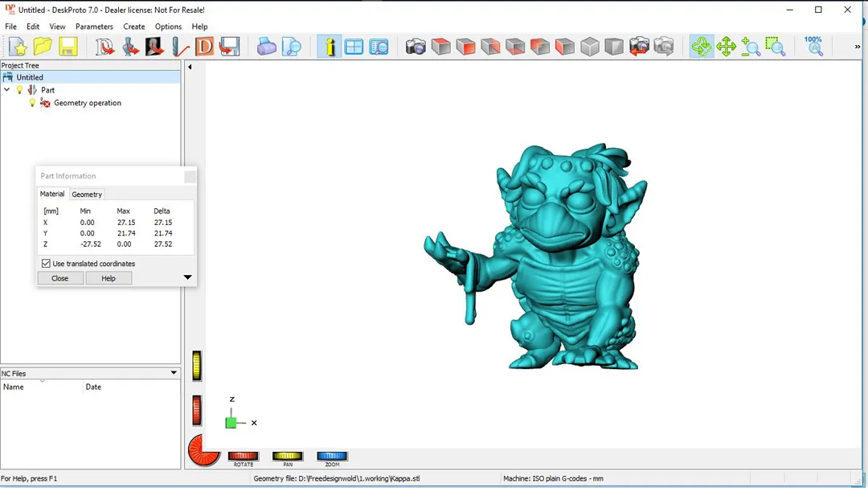Open the NC Files panel dropdown arrow
Screen dimensions: 868x488
pyautogui.click(x=174, y=373)
